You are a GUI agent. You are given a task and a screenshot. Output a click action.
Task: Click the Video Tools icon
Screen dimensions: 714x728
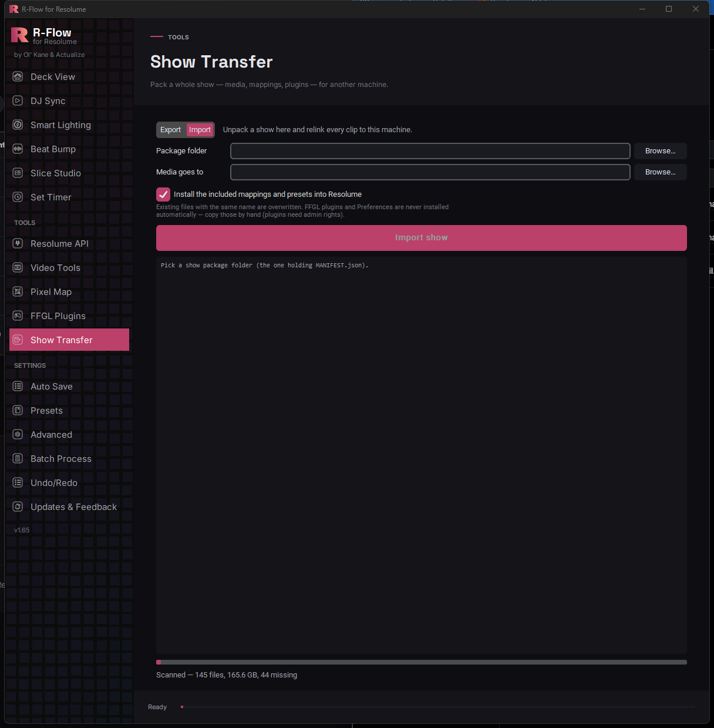tap(18, 267)
